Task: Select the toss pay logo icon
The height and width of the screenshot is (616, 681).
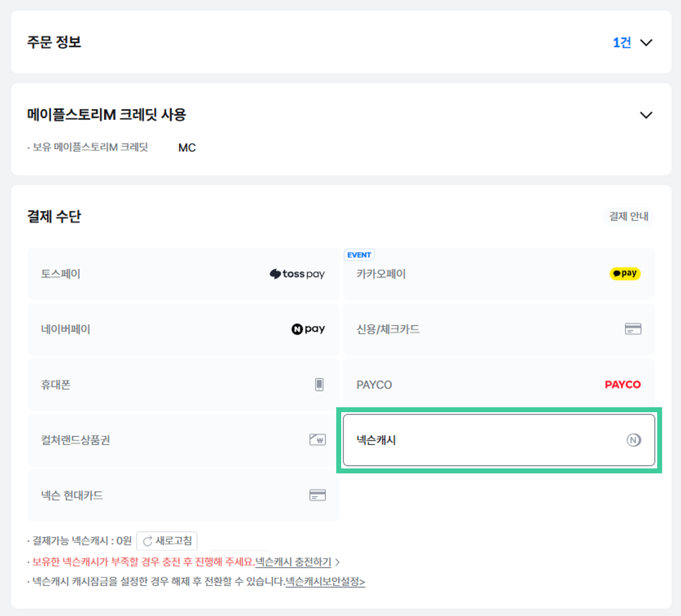Action: point(297,274)
